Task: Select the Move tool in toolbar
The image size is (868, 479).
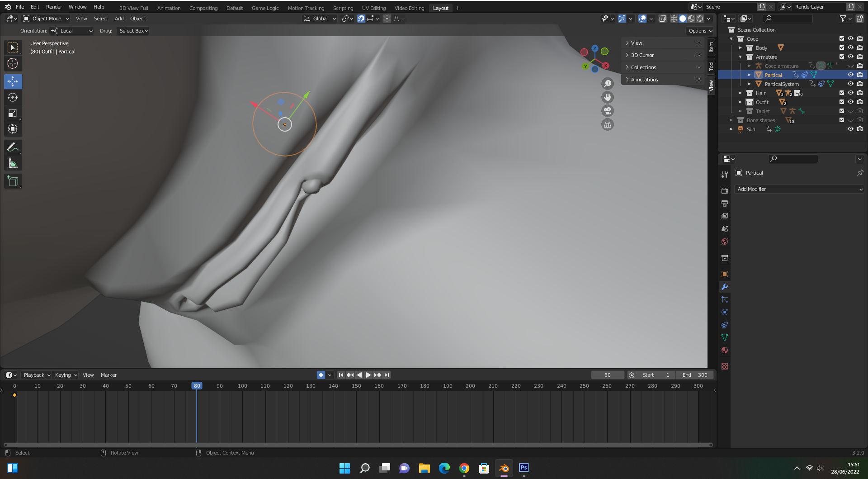Action: pyautogui.click(x=13, y=81)
